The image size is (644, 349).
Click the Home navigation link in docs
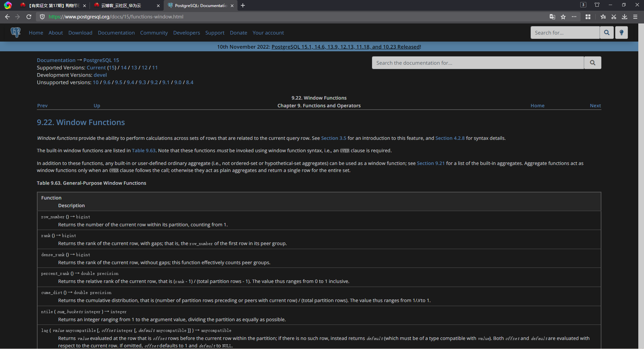[x=537, y=106]
